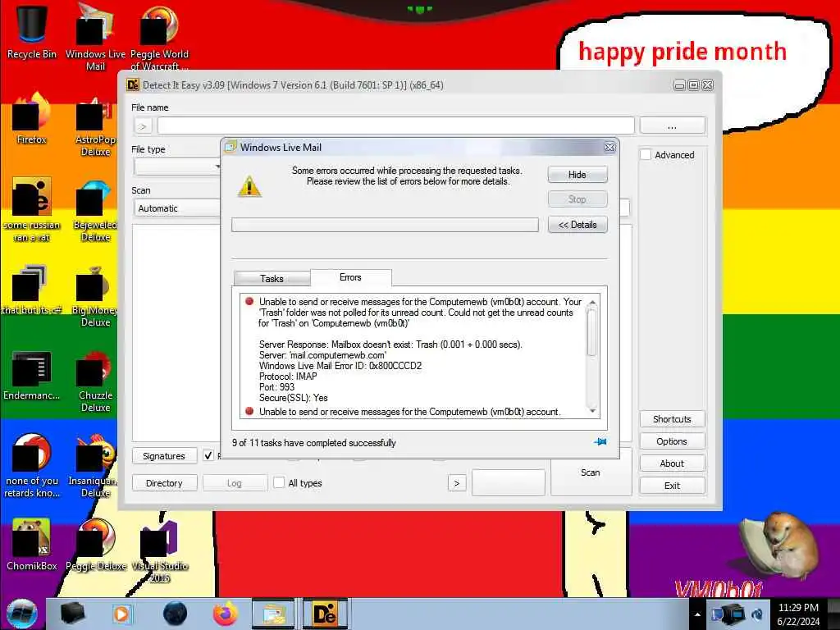Open the Insaniquarium Deluxe desktop shortcut

[x=95, y=465]
